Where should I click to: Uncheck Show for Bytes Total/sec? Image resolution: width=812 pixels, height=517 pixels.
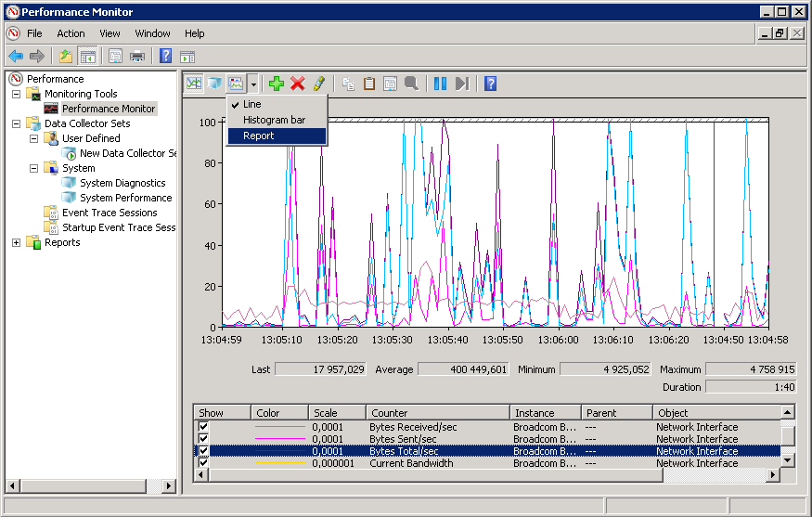click(x=203, y=451)
